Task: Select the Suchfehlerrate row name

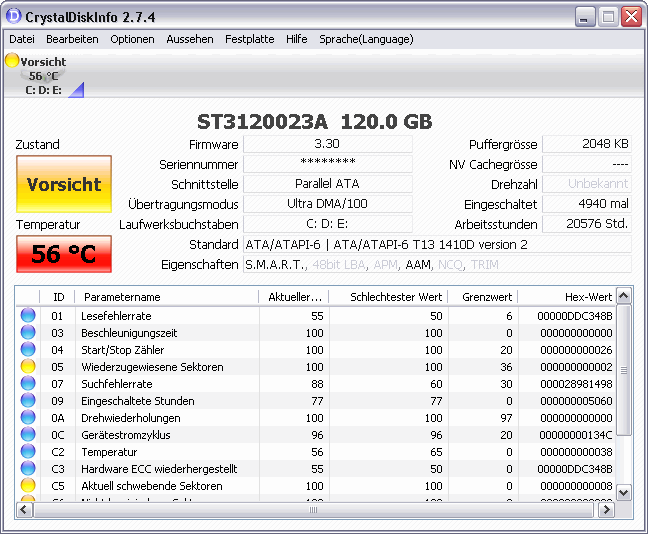Action: point(117,384)
